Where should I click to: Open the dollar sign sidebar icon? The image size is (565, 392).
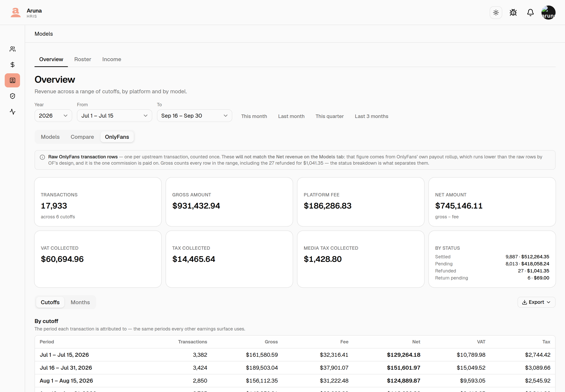click(x=13, y=65)
